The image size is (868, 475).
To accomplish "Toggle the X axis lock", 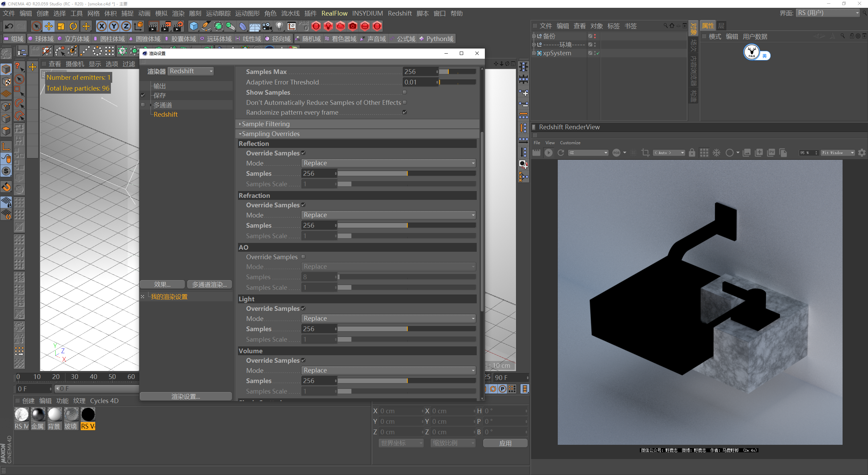I will coord(102,26).
